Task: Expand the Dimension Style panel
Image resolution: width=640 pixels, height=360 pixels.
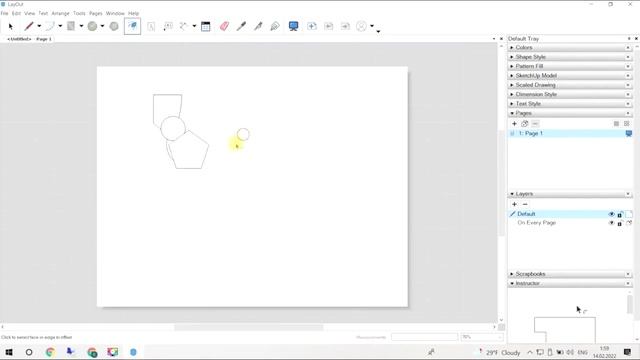Action: pyautogui.click(x=570, y=95)
